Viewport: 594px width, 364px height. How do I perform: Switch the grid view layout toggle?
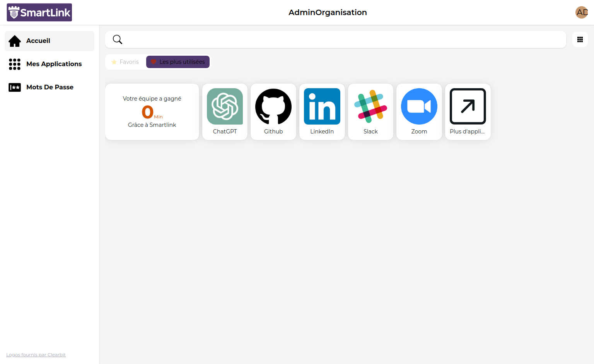tap(580, 39)
